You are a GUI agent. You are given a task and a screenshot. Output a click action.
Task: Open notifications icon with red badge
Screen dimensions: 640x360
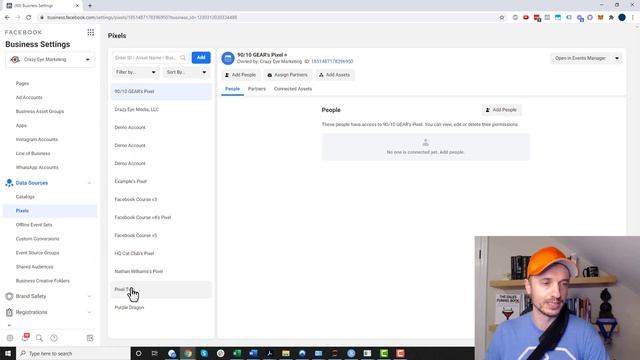pyautogui.click(x=25, y=337)
